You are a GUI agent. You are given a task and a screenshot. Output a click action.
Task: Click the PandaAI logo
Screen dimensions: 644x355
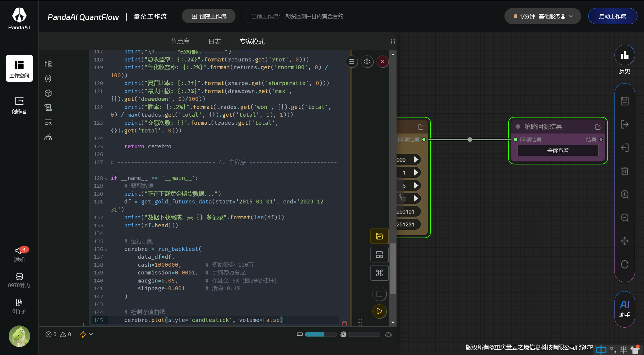click(19, 18)
